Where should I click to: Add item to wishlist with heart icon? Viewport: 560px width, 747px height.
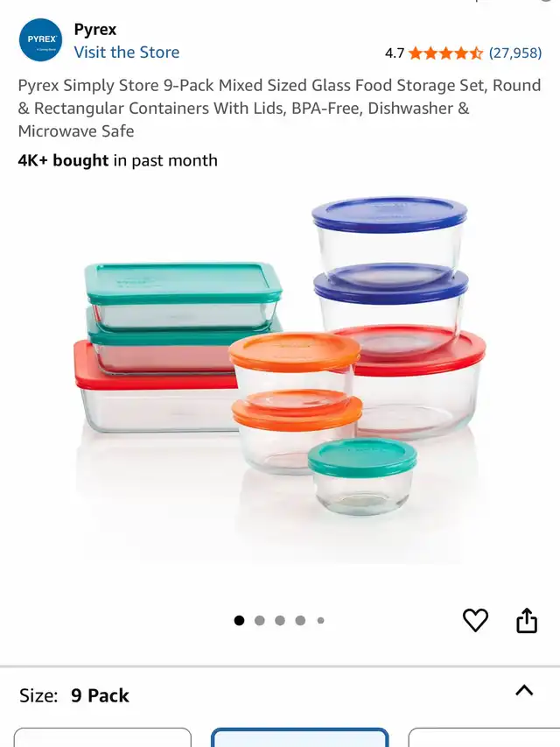475,620
